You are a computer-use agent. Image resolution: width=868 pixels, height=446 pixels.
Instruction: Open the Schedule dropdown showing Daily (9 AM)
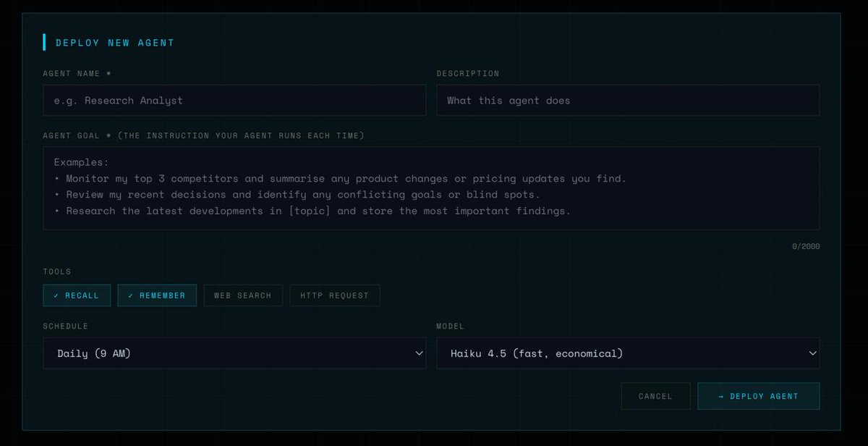click(234, 353)
